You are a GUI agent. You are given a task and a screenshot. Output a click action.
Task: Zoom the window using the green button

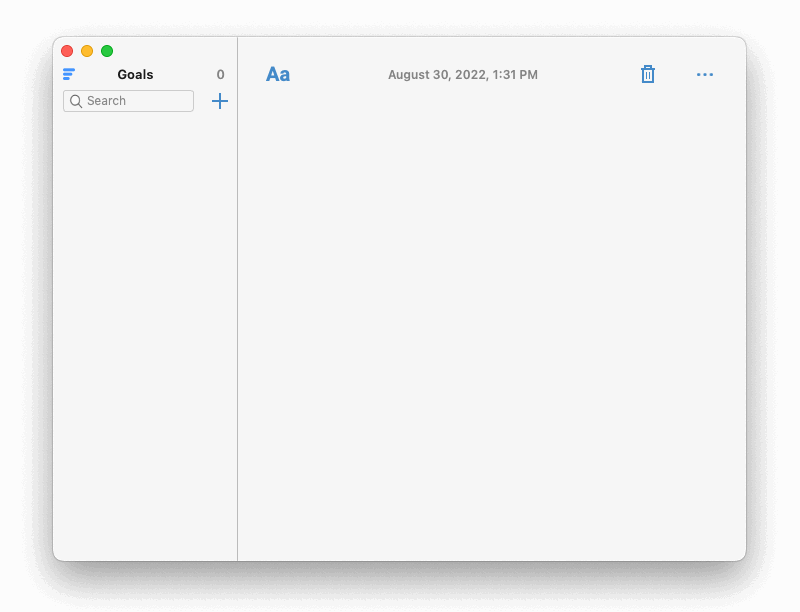[x=107, y=51]
